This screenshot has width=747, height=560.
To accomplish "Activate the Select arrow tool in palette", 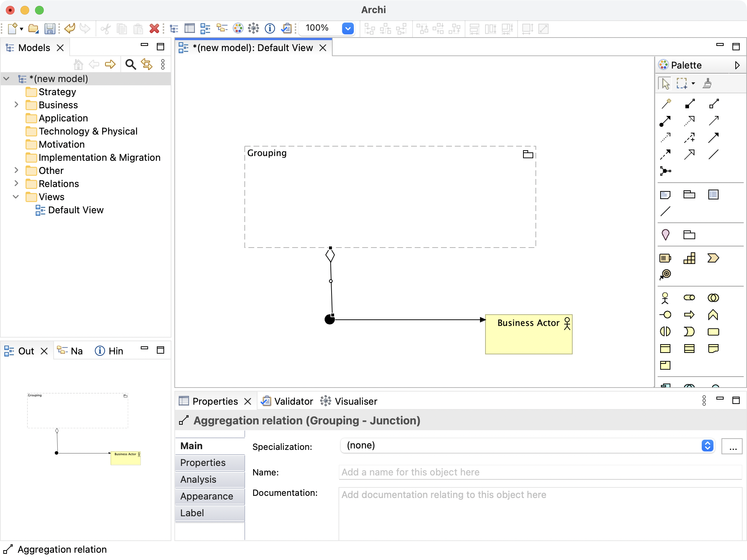I will pos(665,83).
